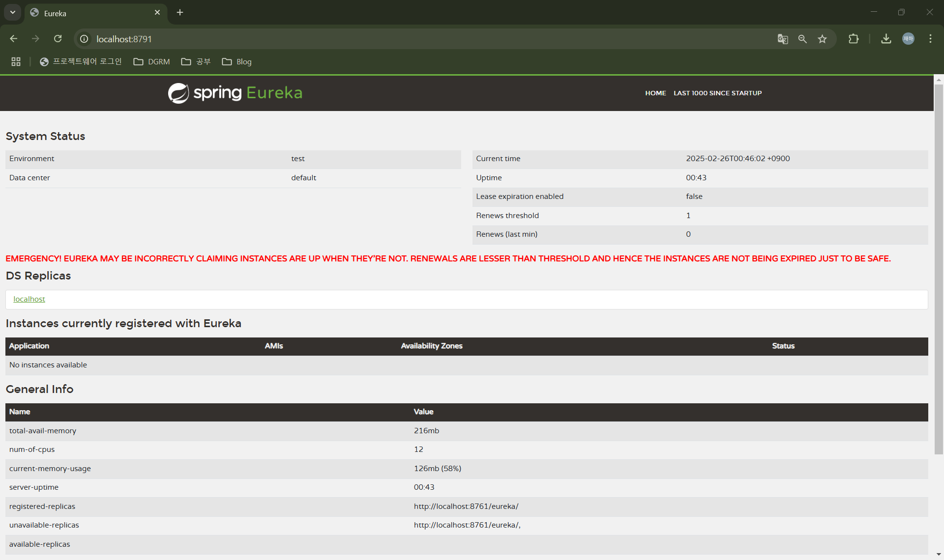Click the Data center value 'default'
Screen dimensions: 944x560
(303, 178)
